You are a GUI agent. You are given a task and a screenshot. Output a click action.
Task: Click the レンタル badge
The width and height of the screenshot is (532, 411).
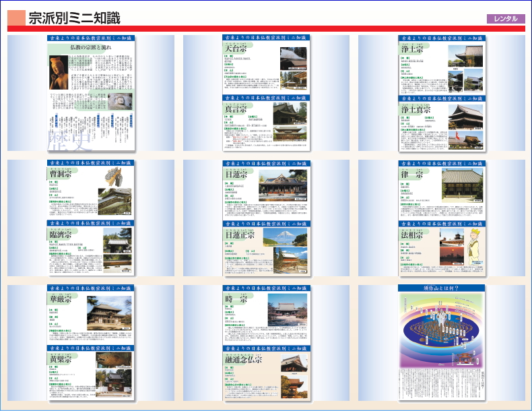[x=505, y=19]
